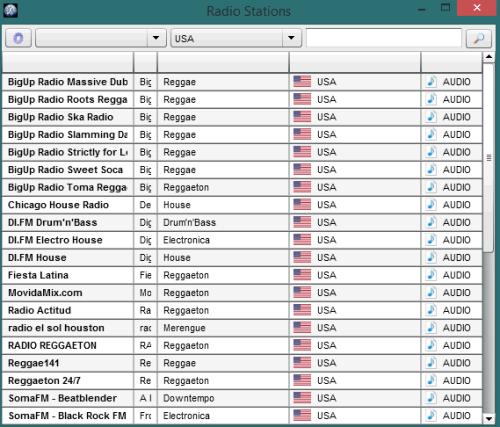Choose the RADIO REGGAETON row

242,345
